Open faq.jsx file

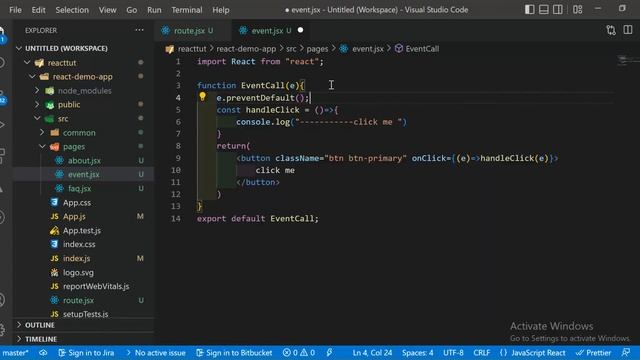[79, 189]
